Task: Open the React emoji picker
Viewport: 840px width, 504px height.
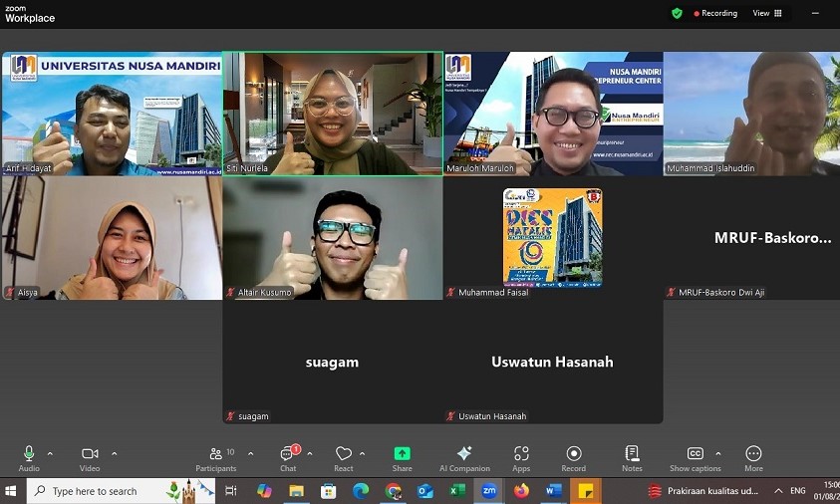Action: pos(344,458)
